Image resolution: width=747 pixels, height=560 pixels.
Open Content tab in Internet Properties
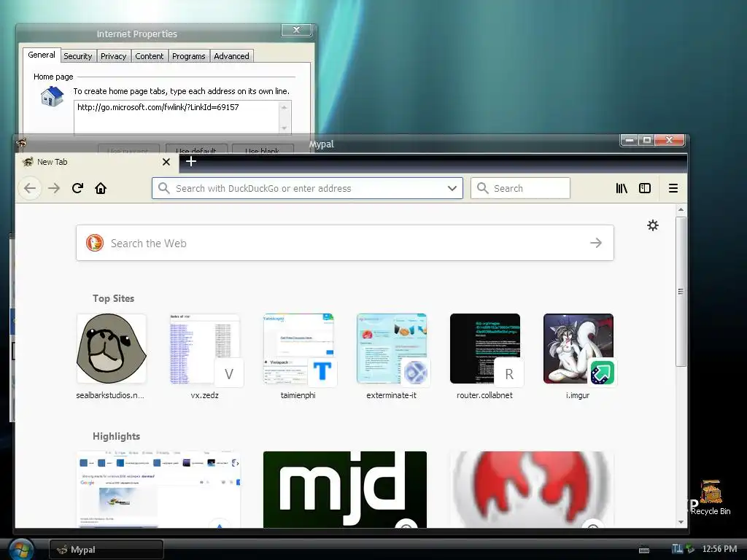pyautogui.click(x=149, y=56)
